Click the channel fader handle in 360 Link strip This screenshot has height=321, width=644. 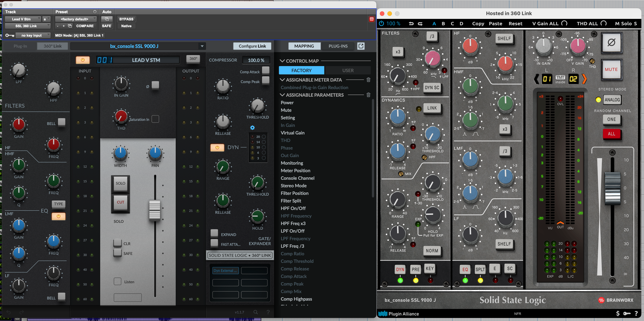155,210
